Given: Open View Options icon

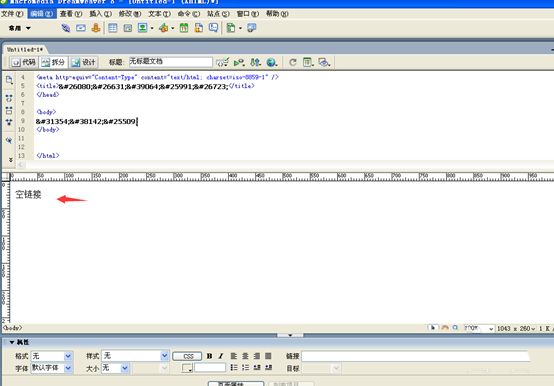Looking at the screenshot, I should 308,63.
